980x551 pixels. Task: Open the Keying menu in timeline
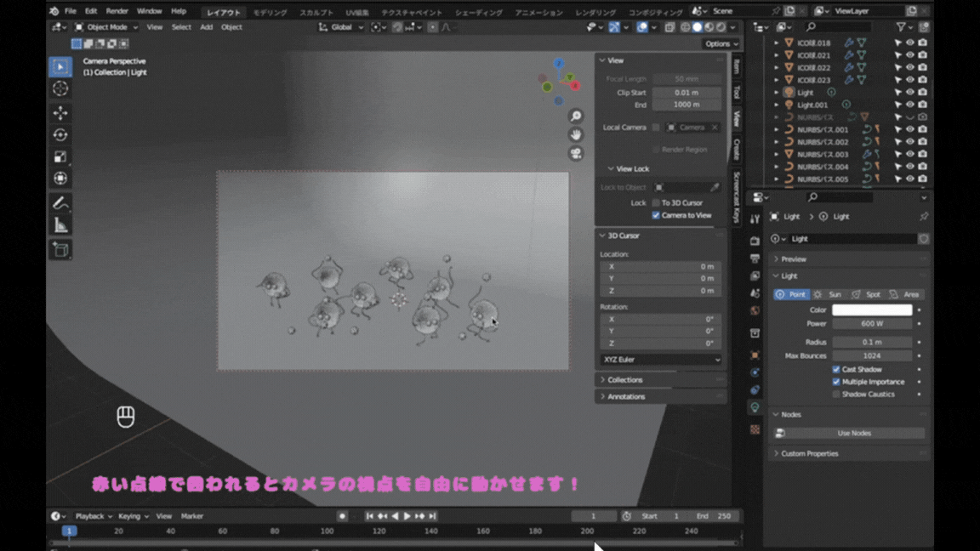[133, 516]
